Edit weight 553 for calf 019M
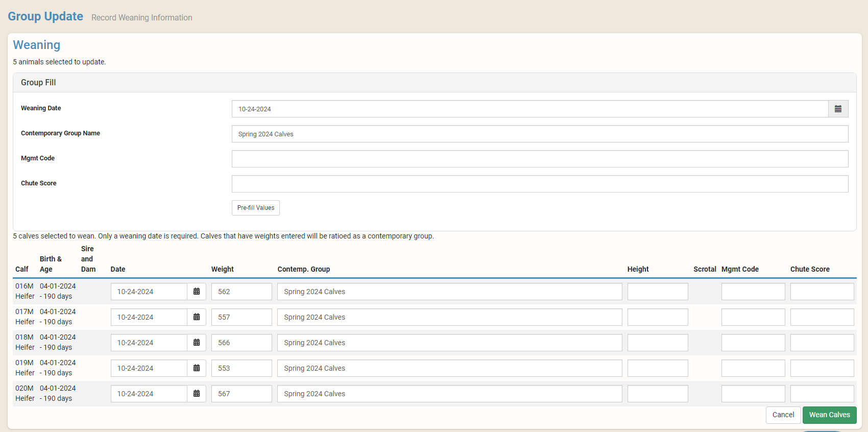This screenshot has height=432, width=868. pyautogui.click(x=242, y=368)
